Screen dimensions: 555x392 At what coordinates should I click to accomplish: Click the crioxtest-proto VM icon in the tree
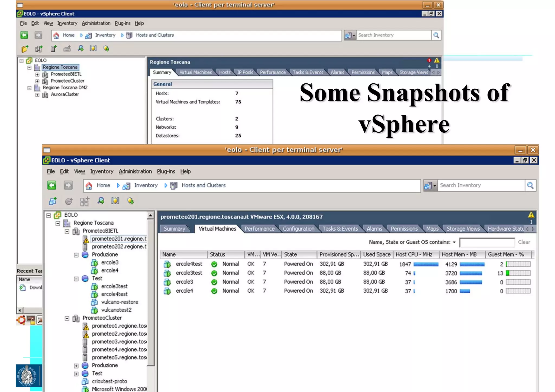coord(85,381)
